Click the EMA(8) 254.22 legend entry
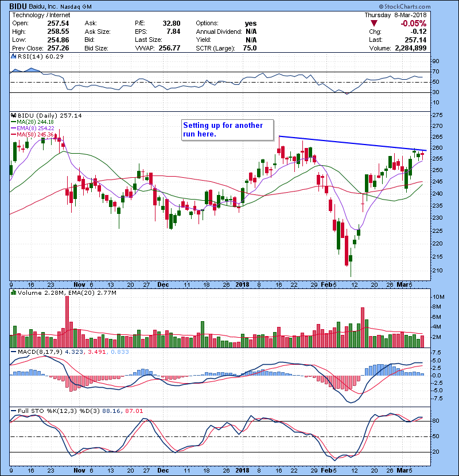 pyautogui.click(x=33, y=128)
